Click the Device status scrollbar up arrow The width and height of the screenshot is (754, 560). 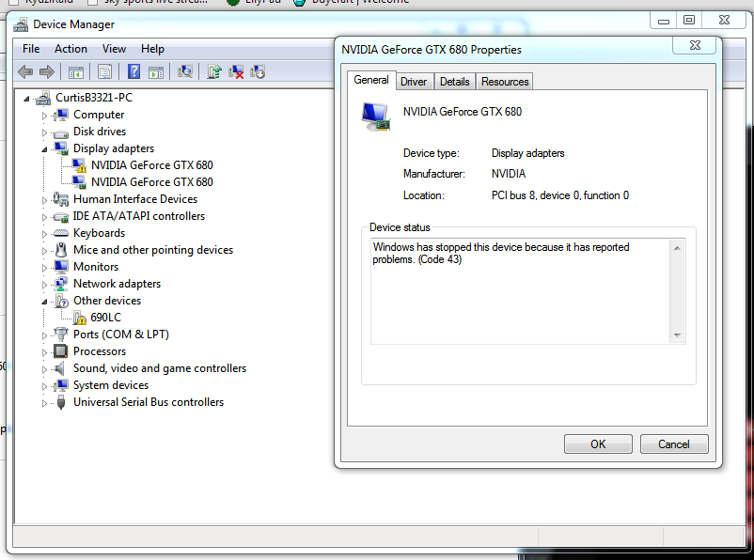[677, 248]
